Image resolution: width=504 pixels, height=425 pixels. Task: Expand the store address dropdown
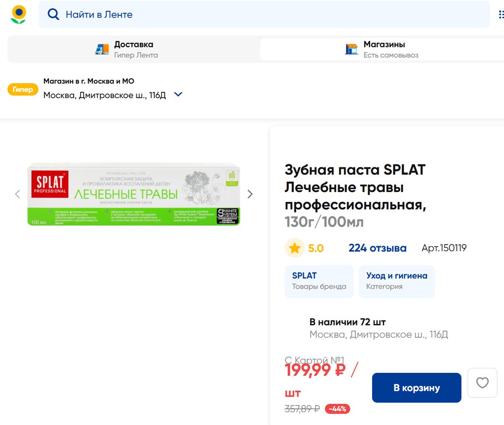tap(178, 95)
